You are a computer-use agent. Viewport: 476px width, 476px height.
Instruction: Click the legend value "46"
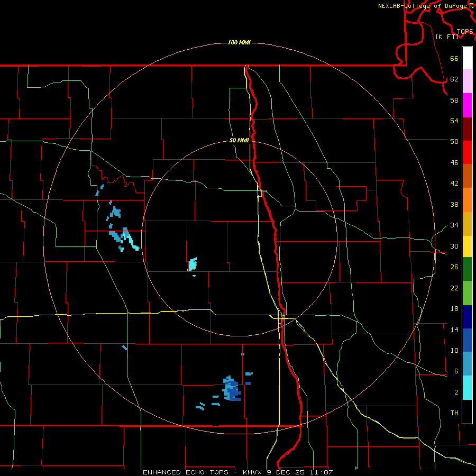(x=454, y=163)
